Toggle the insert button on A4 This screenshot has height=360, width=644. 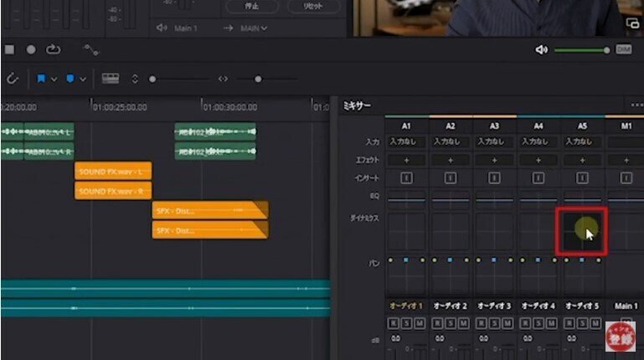[x=538, y=177]
